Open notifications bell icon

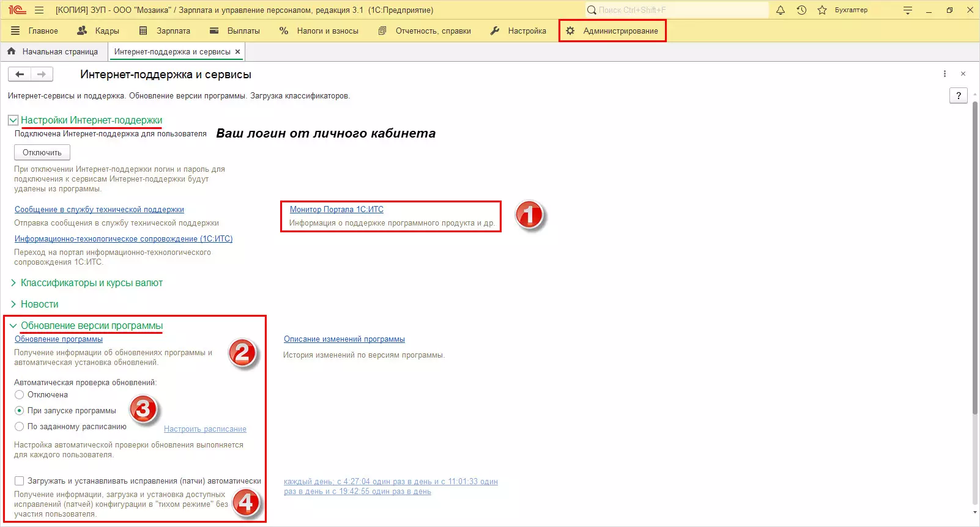(x=781, y=10)
